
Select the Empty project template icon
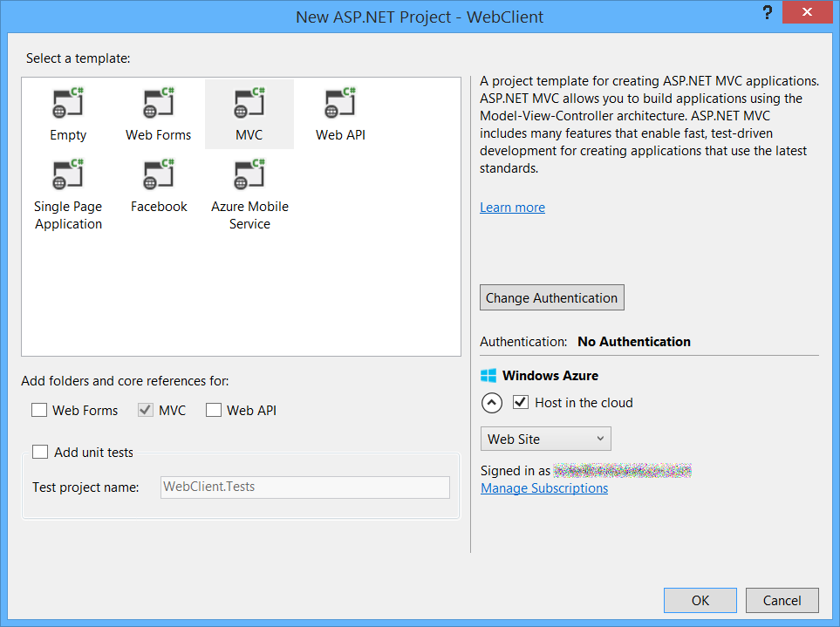pos(68,105)
